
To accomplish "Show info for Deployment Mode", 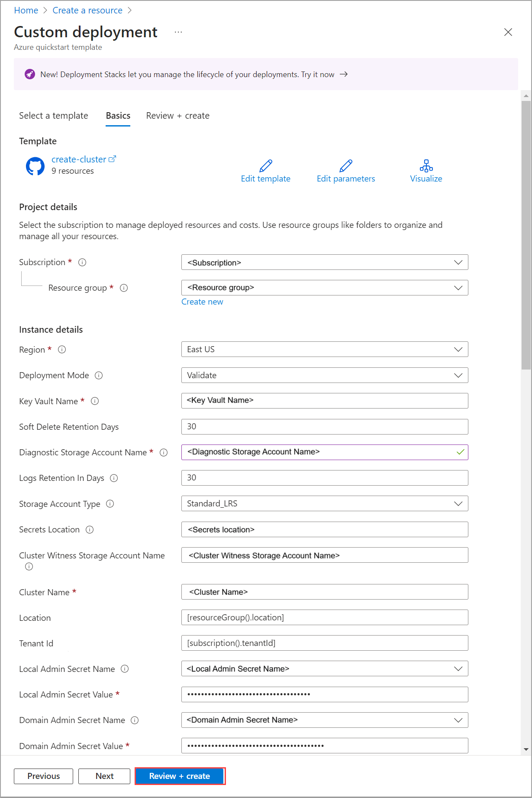I will (99, 375).
